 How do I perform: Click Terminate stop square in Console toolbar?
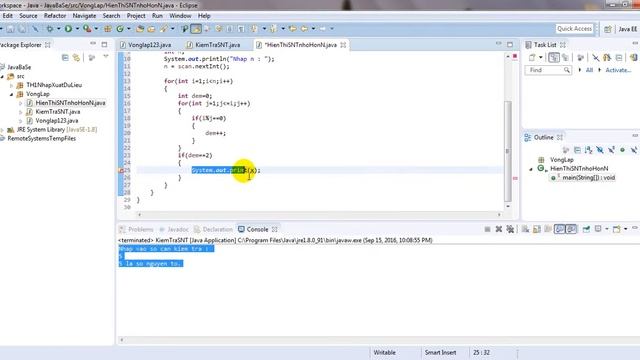tap(487, 229)
